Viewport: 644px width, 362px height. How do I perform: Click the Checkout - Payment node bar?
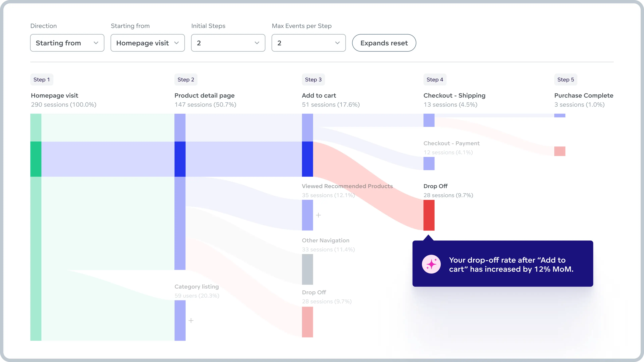point(429,163)
